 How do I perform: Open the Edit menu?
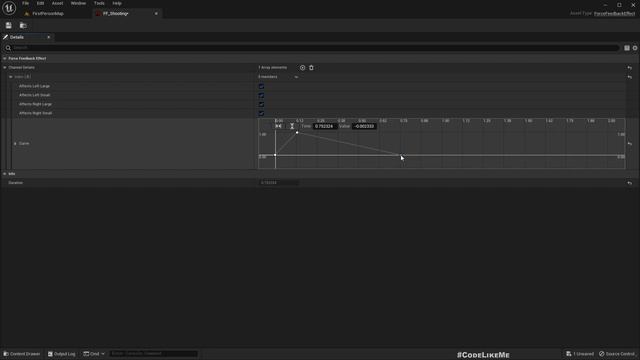(40, 3)
